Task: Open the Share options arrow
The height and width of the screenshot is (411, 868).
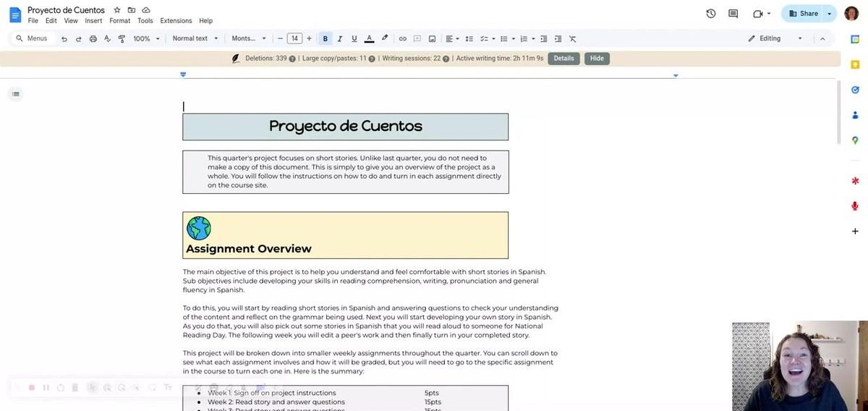Action: (830, 14)
